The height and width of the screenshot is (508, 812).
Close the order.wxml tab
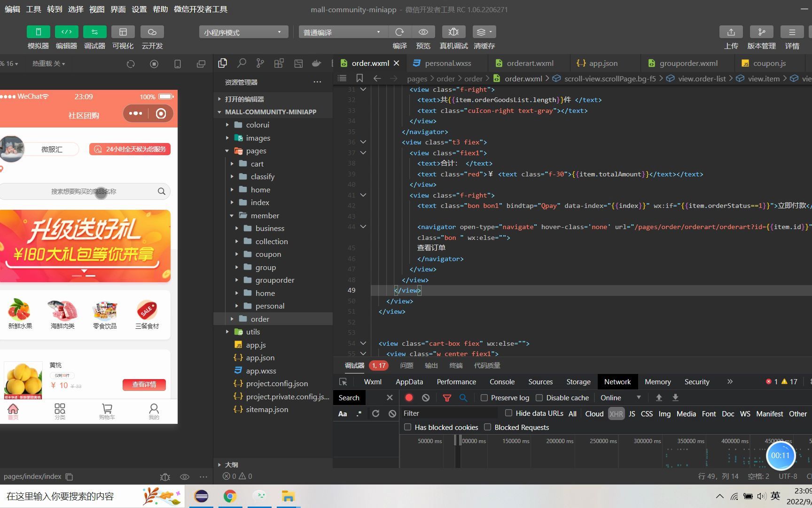coord(397,63)
